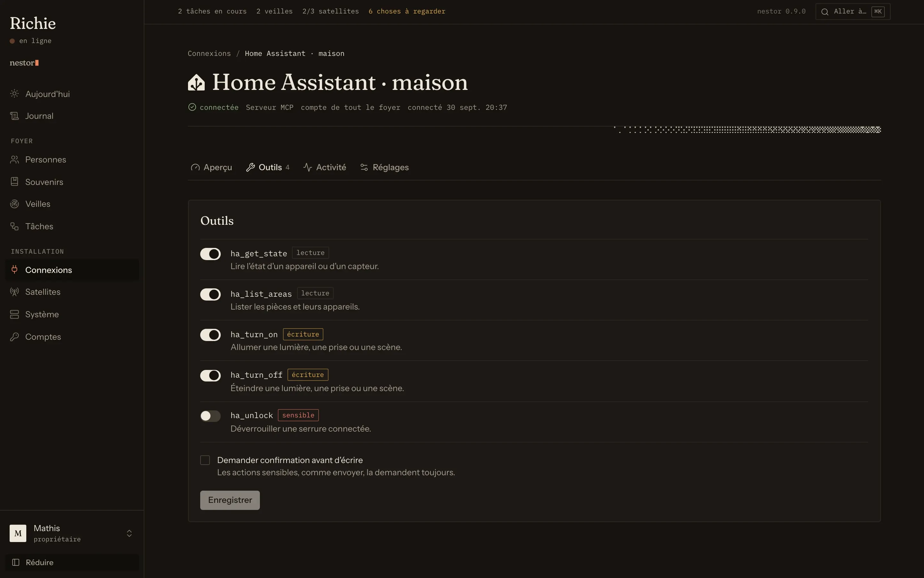Screen dimensions: 924x578
Task: Click the M avatar for Mathis
Action: pos(18,533)
